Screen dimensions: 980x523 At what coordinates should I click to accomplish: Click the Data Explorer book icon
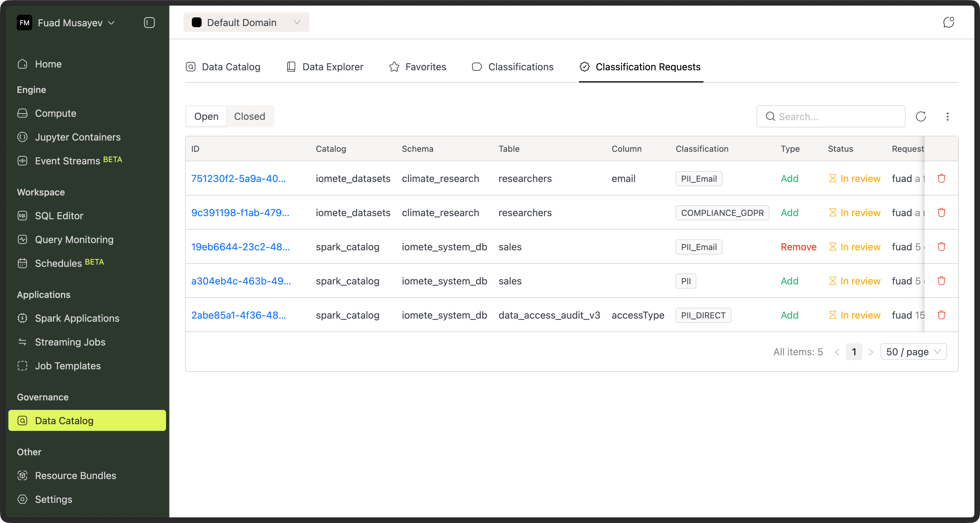(x=291, y=67)
